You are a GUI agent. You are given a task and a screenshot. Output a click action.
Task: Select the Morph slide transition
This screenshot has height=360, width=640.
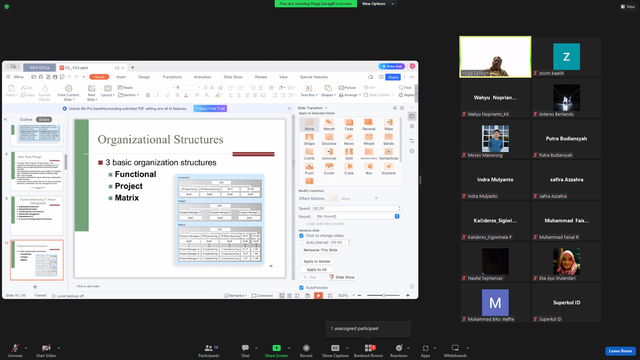tap(329, 124)
